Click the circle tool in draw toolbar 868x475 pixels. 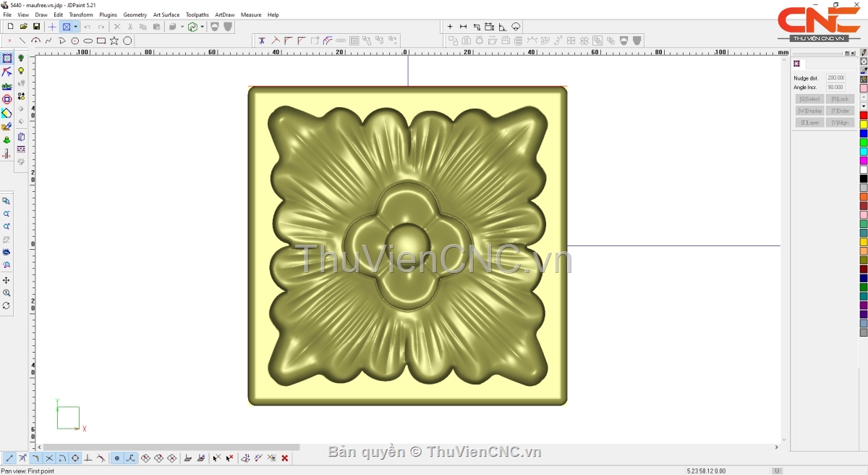pos(75,41)
